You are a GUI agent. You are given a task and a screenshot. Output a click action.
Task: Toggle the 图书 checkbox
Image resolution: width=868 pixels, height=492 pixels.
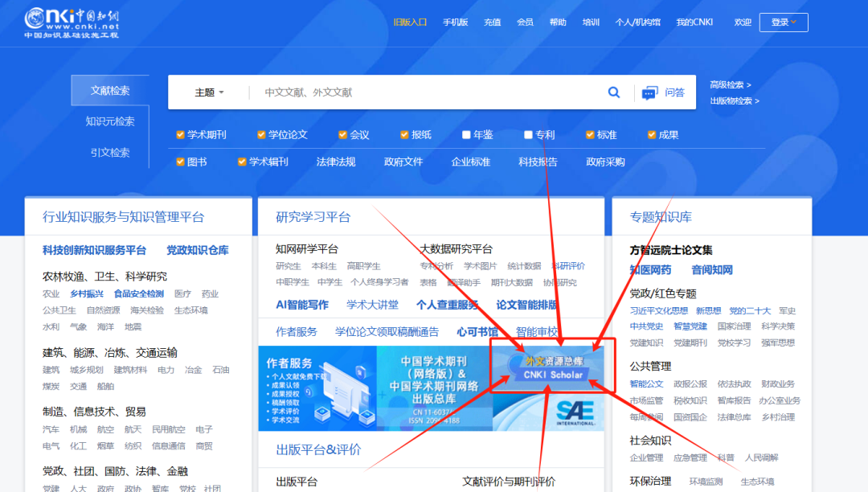coord(180,162)
